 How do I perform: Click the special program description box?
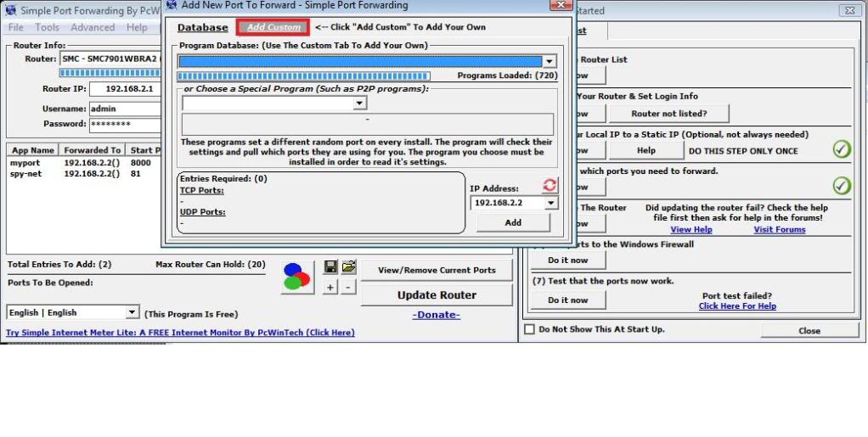point(368,125)
